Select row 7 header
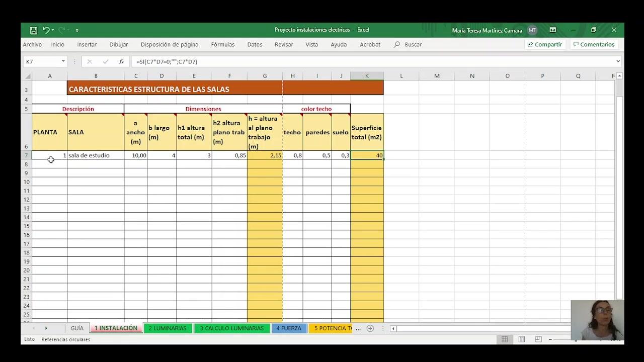Viewport: 644px width, 362px height. (x=27, y=155)
